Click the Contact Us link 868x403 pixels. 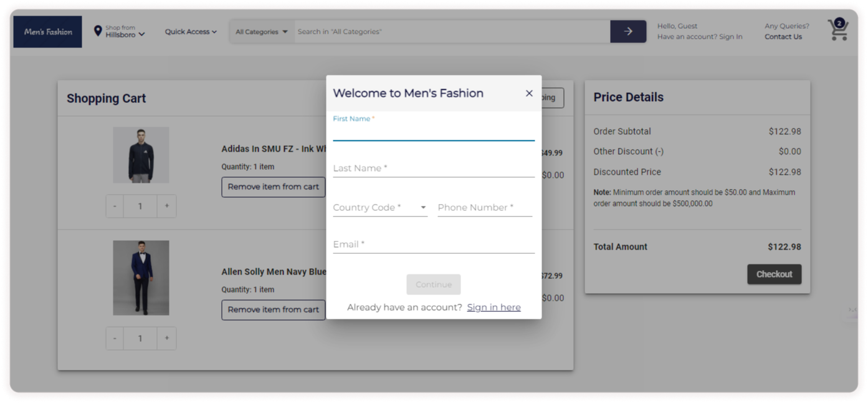pyautogui.click(x=783, y=37)
